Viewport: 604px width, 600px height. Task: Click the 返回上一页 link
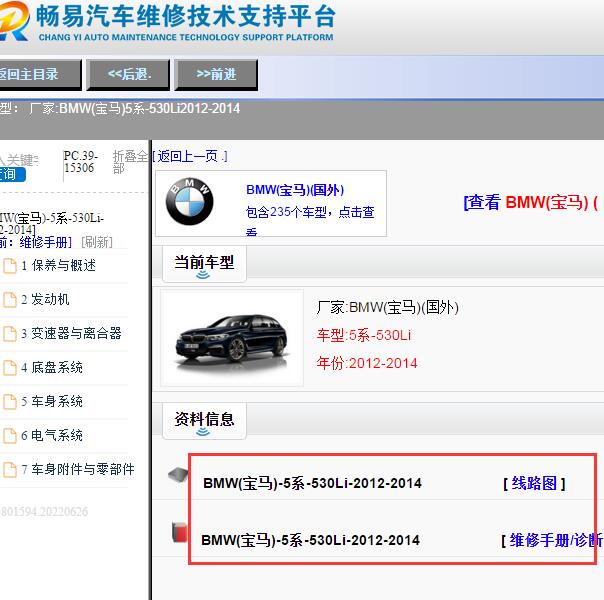coord(190,156)
